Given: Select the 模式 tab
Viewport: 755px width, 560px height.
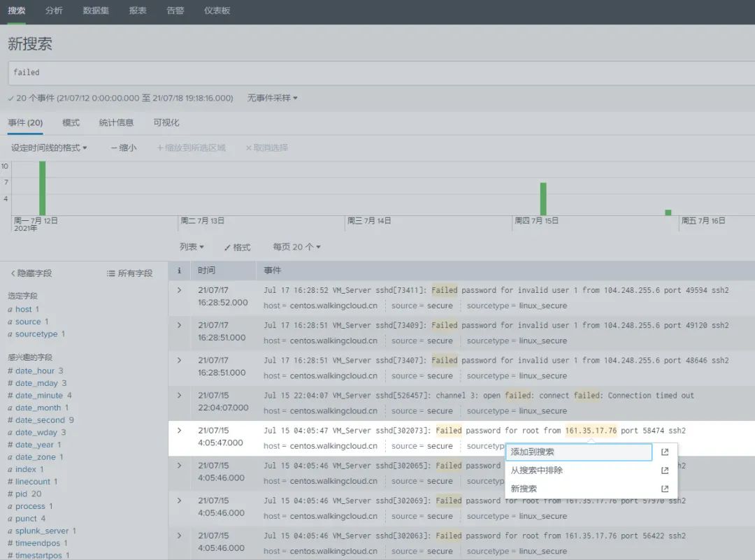Looking at the screenshot, I should [71, 123].
